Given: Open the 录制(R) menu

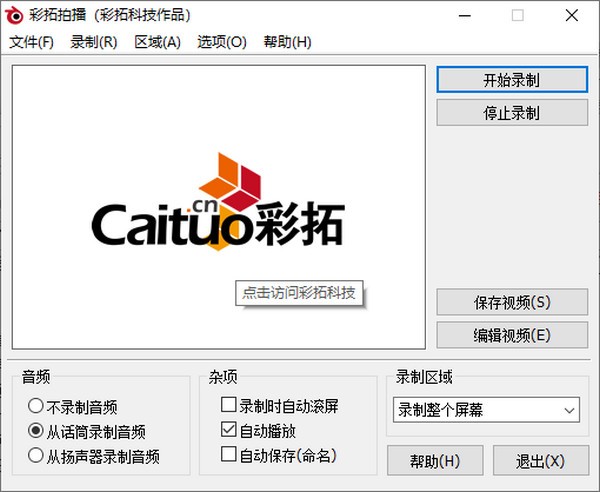Looking at the screenshot, I should 94,42.
